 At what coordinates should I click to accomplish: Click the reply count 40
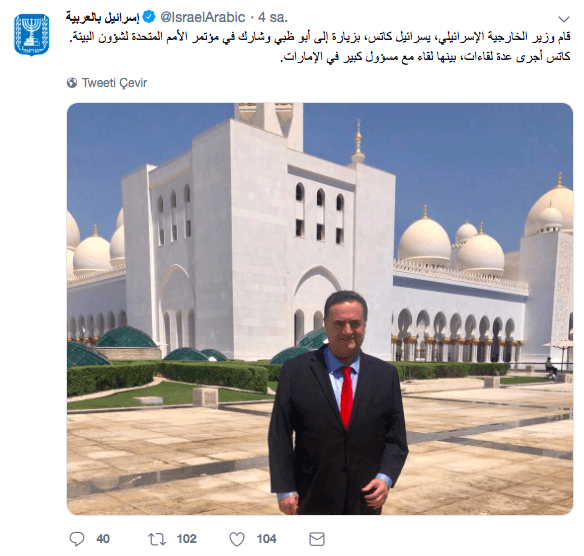tap(103, 539)
